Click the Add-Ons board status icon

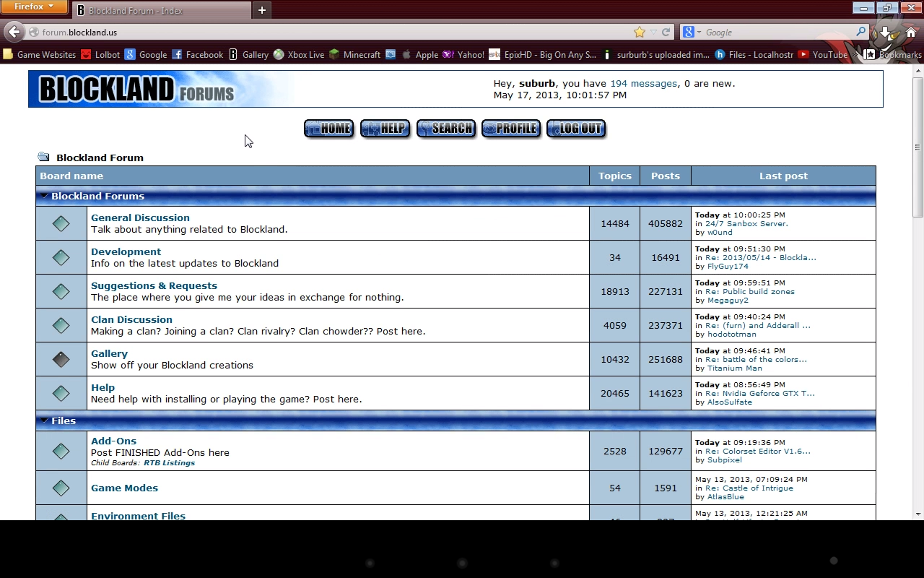61,451
